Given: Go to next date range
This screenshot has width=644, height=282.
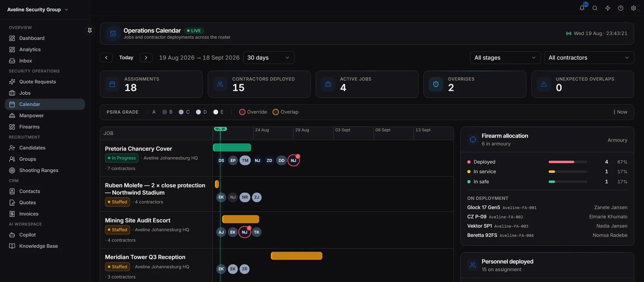Looking at the screenshot, I should [146, 58].
